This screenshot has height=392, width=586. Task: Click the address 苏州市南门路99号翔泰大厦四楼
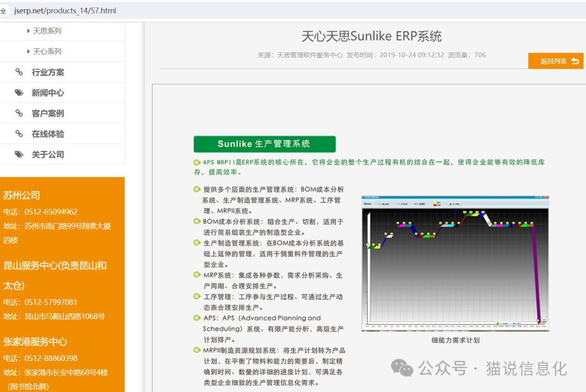pyautogui.click(x=57, y=233)
